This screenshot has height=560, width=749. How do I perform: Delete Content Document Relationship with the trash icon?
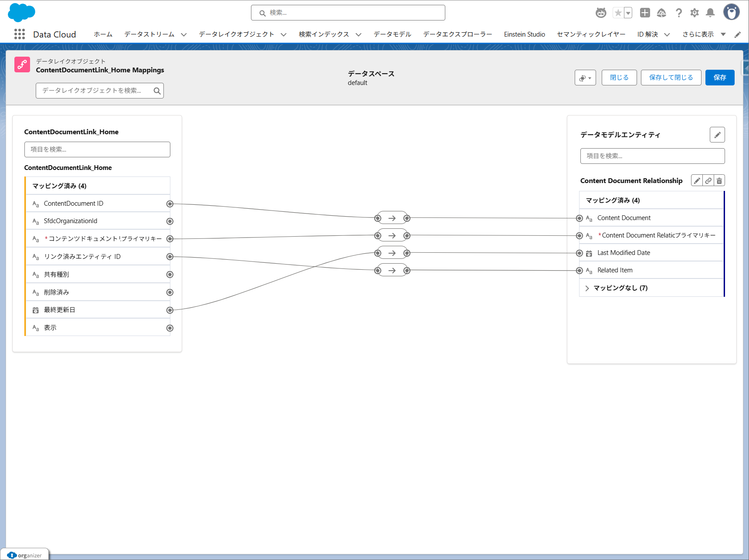719,181
